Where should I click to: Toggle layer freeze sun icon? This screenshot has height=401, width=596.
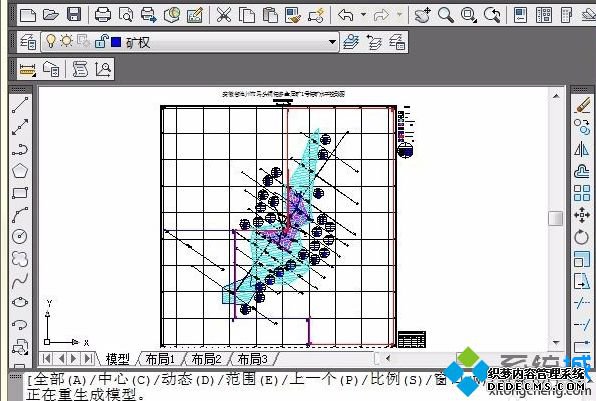pyautogui.click(x=67, y=41)
